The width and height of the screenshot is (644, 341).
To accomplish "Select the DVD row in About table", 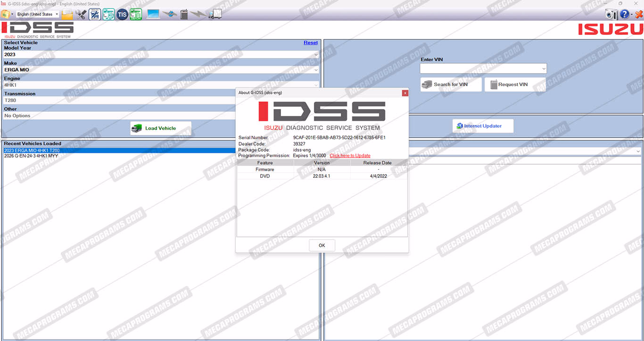I will tap(322, 176).
